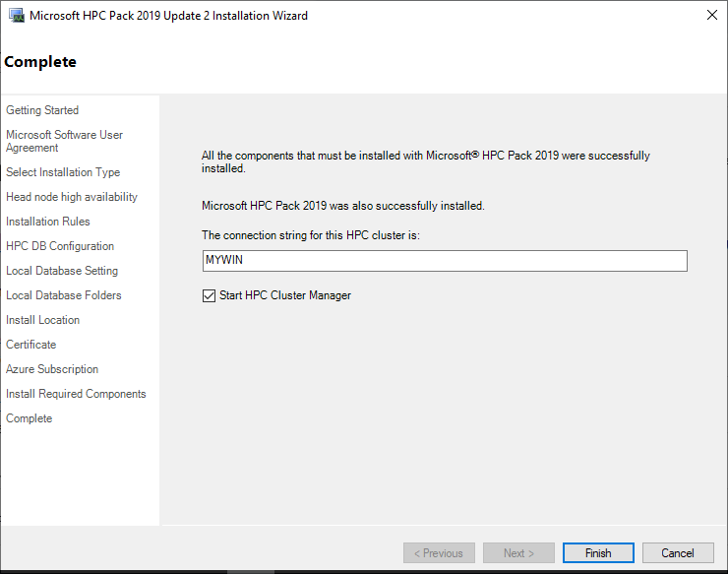Select Local Database Folders step
Screen dimensions: 728x574
pos(64,295)
